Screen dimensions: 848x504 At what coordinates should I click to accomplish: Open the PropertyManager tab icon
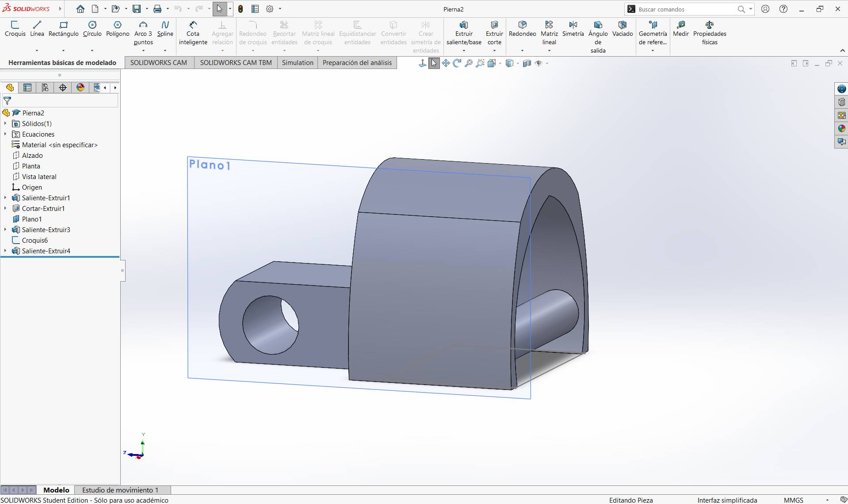tap(27, 88)
